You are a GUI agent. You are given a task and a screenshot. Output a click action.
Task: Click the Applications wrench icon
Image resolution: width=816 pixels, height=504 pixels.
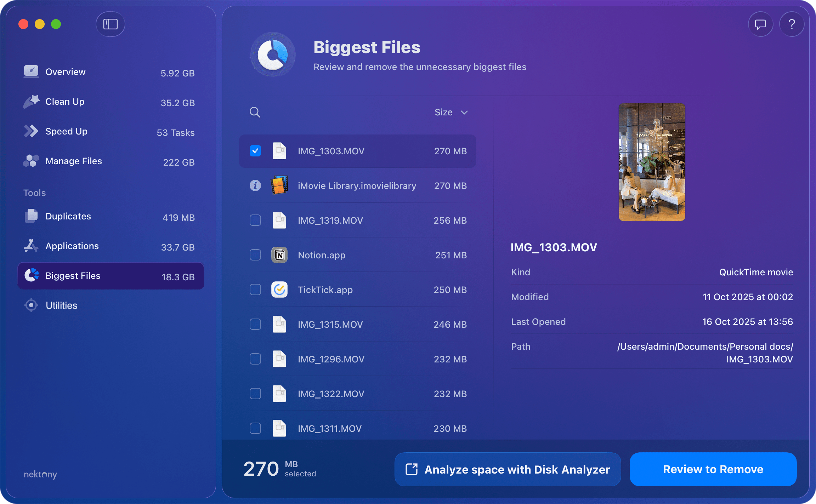coord(31,246)
